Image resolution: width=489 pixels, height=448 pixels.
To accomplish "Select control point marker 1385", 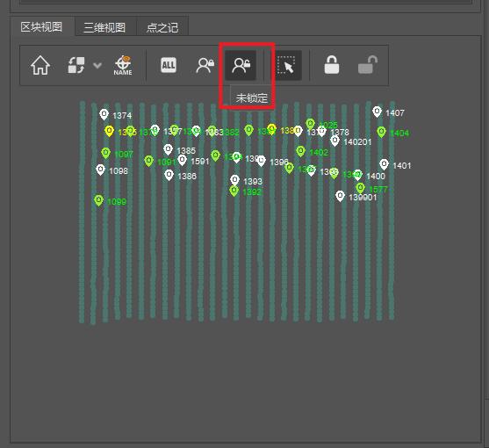I will point(168,149).
